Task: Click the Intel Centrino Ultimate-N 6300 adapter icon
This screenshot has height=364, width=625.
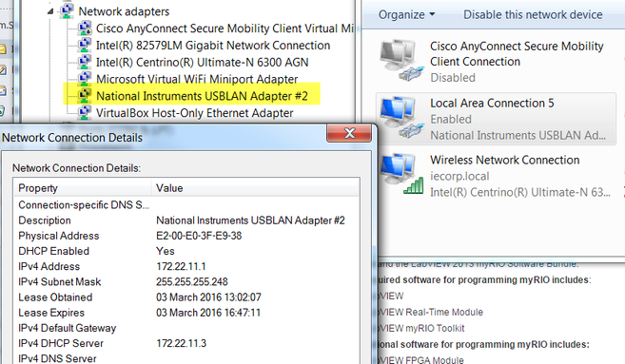Action: tap(85, 62)
